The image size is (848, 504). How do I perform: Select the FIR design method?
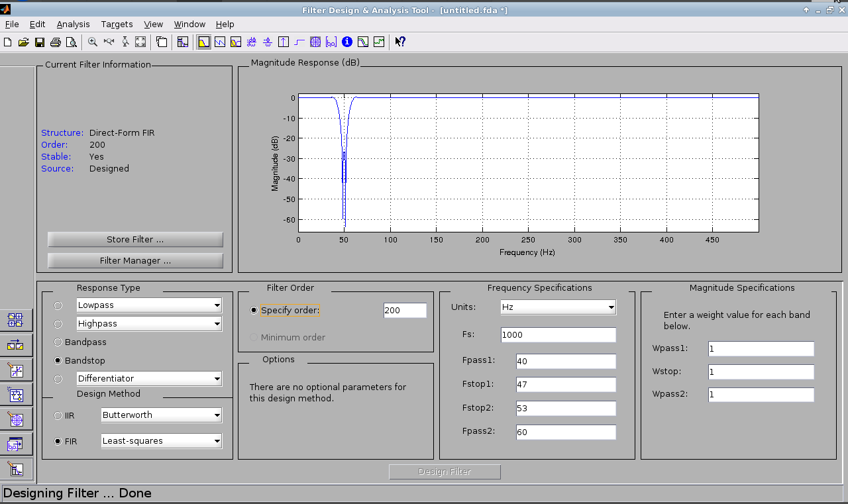point(58,441)
